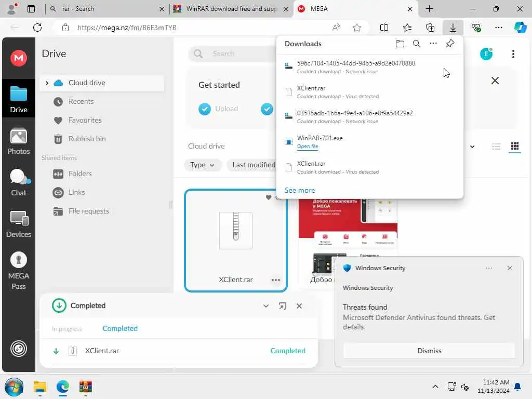Image resolution: width=532 pixels, height=399 pixels.
Task: Focus the MEGA search field
Action: pos(232,54)
